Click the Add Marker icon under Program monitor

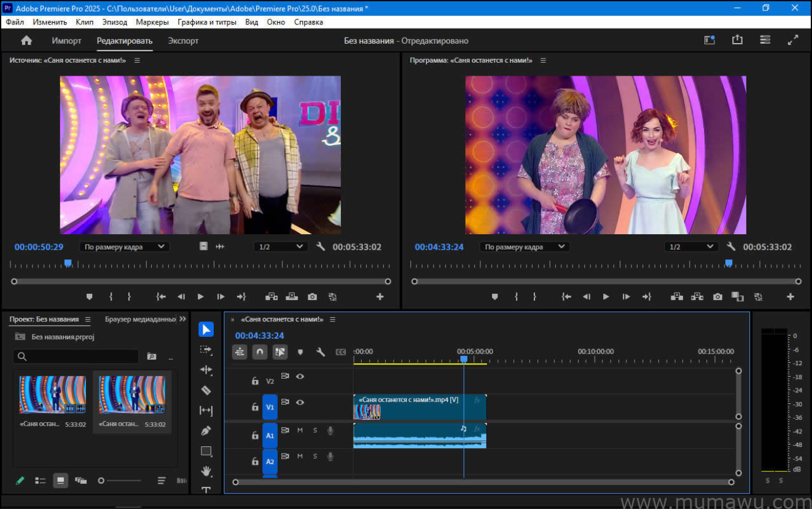point(495,296)
